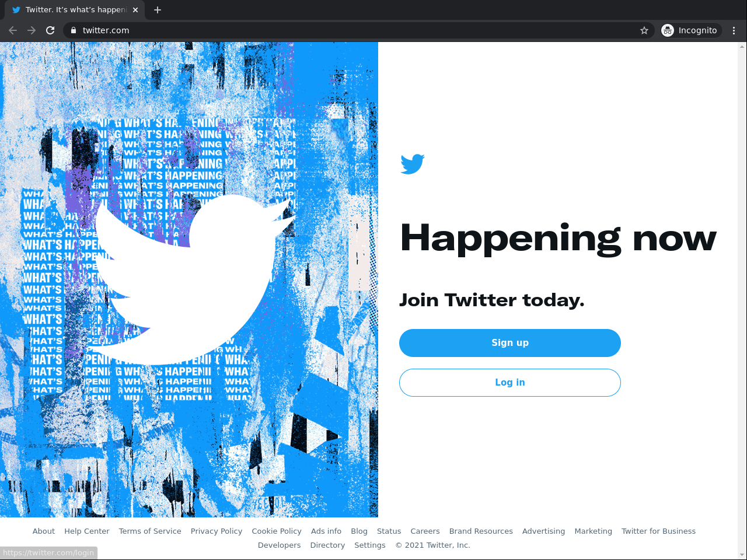Close the Twitter browser tab
Image resolution: width=747 pixels, height=560 pixels.
pos(135,10)
